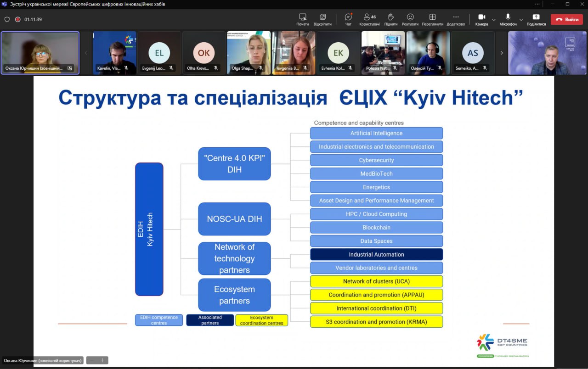This screenshot has height=369, width=588.
Task: Click the Відкріпити pop-out icon
Action: click(322, 17)
